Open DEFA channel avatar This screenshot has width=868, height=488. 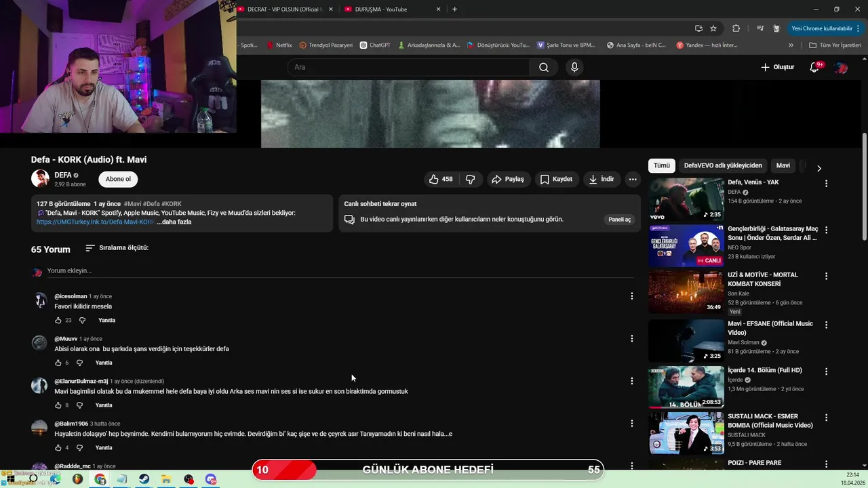40,178
